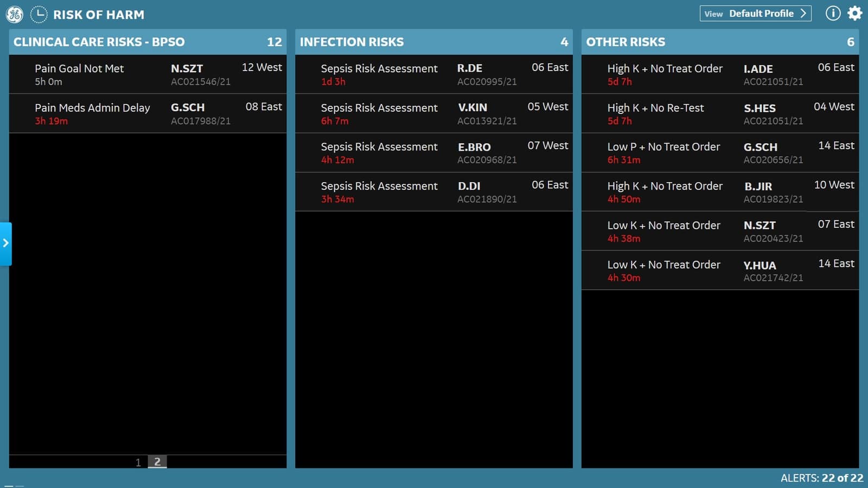Viewport: 868px width, 488px height.
Task: Click the clock icon beside Risk of Harm
Action: pyautogui.click(x=39, y=14)
